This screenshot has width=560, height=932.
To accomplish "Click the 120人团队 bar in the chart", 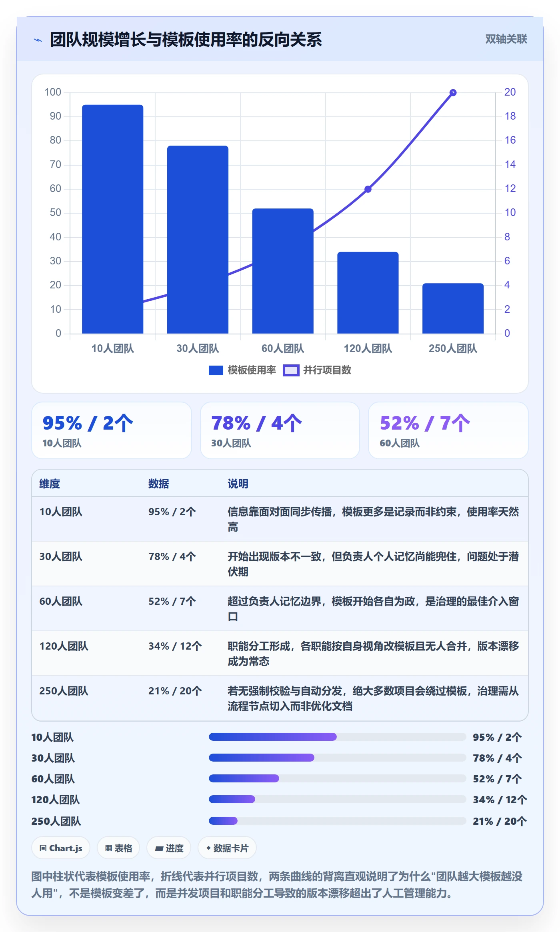I will coord(368,293).
